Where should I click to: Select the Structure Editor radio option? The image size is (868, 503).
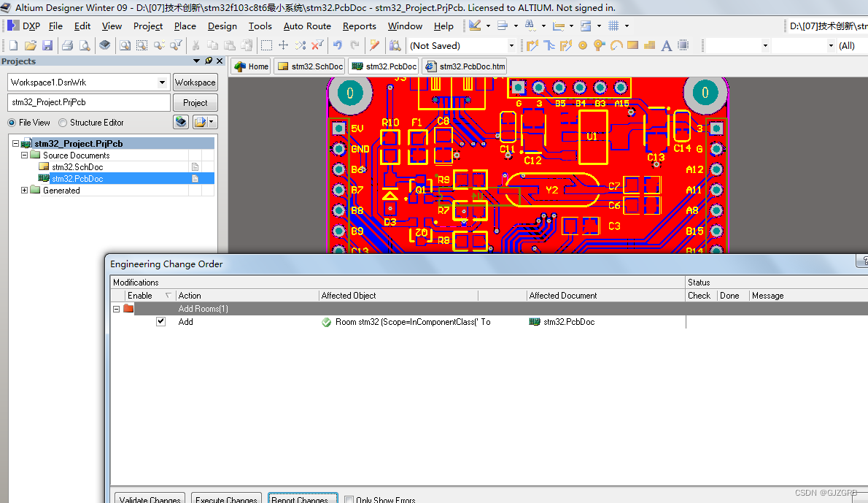(63, 123)
